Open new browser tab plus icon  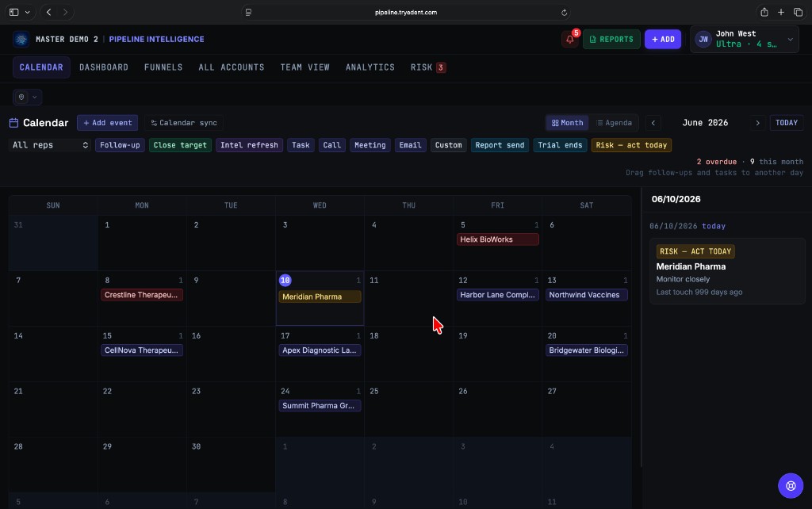pos(781,12)
